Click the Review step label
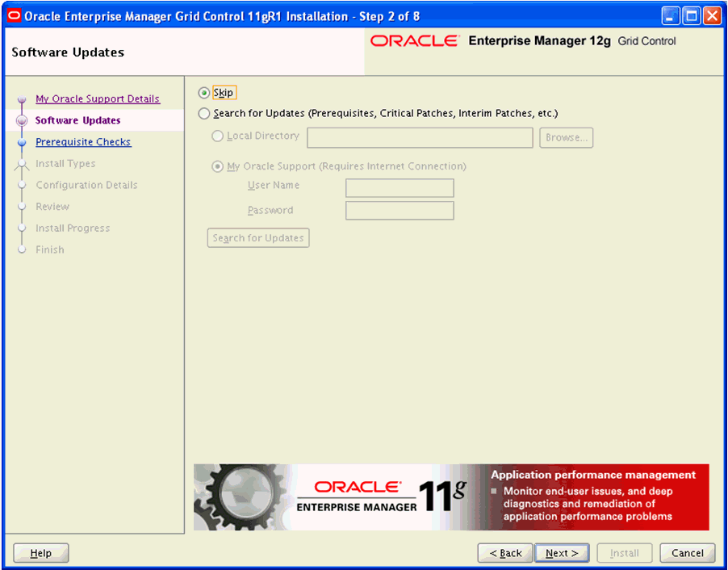Image resolution: width=728 pixels, height=570 pixels. pyautogui.click(x=52, y=206)
